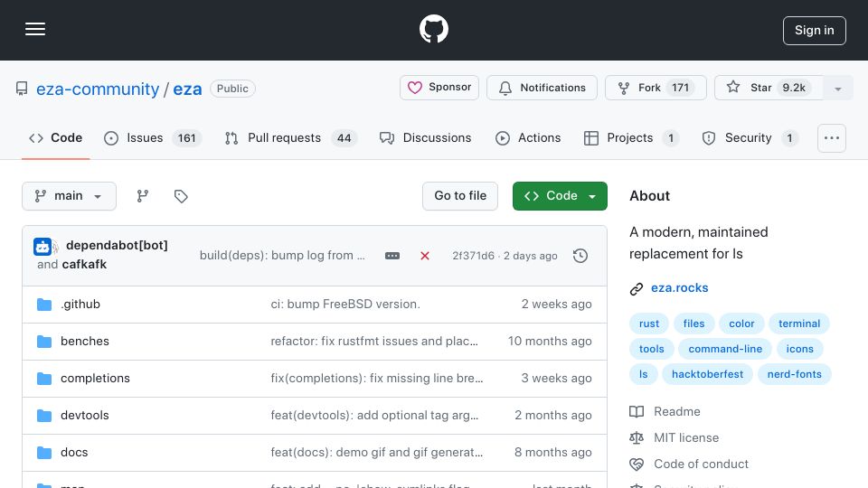
Task: Click the Sign in button
Action: coord(815,31)
